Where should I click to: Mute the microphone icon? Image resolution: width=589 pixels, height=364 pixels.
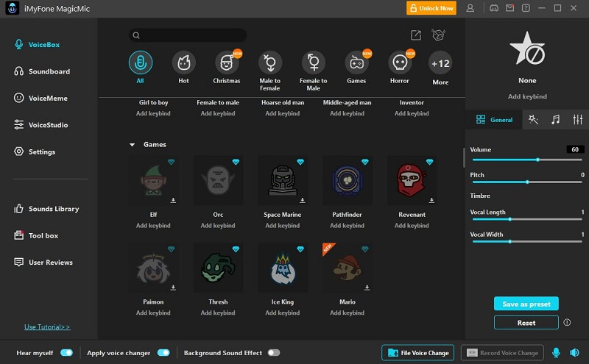click(557, 353)
